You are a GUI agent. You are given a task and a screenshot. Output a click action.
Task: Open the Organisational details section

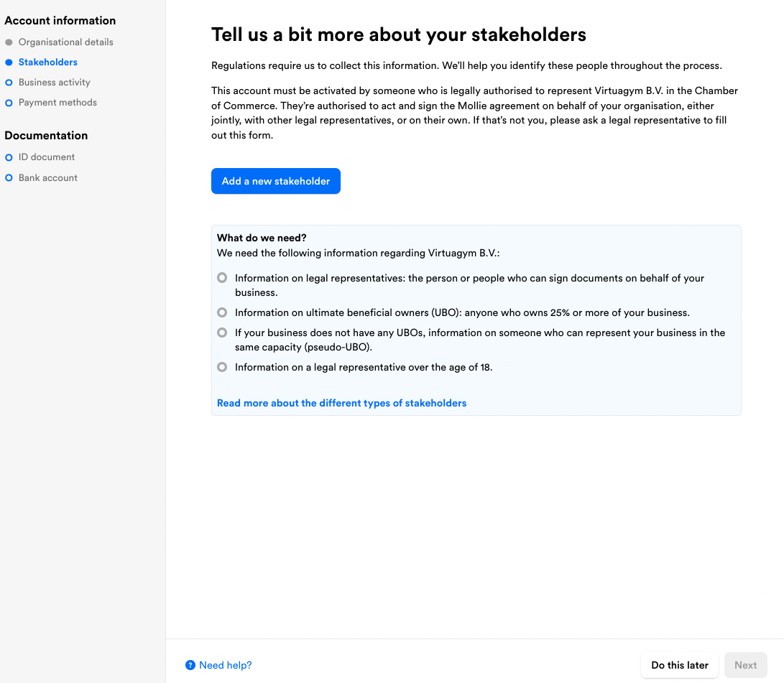click(65, 42)
